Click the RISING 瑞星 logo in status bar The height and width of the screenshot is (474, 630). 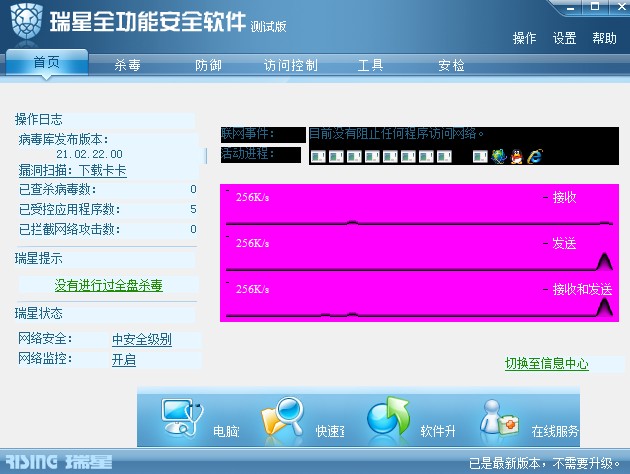tap(59, 462)
